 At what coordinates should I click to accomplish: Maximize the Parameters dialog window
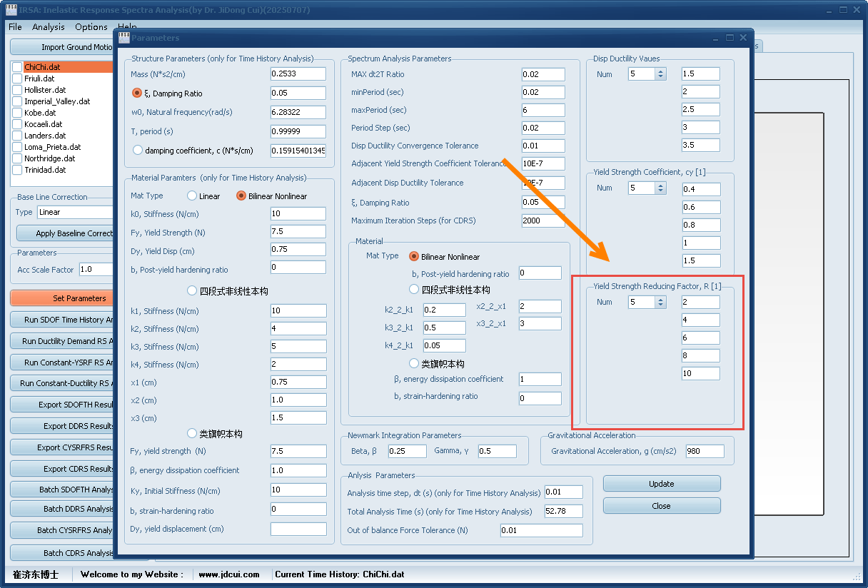coord(730,38)
